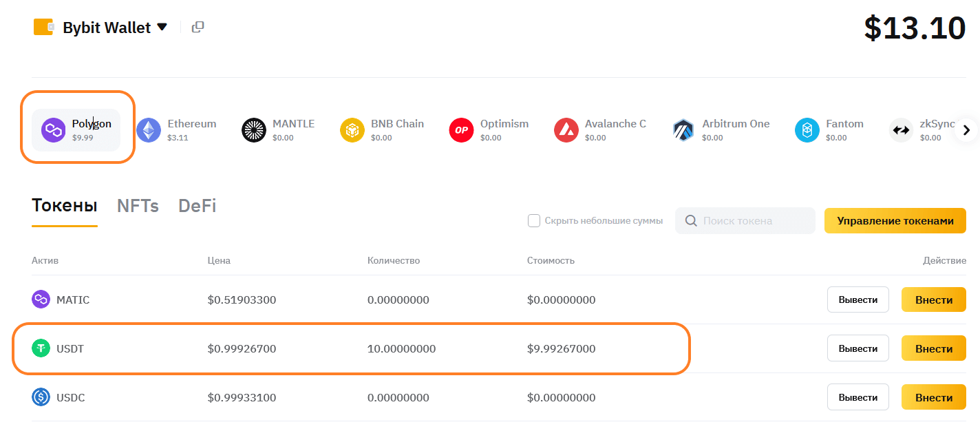
Task: Click the Цена column header
Action: (x=219, y=260)
